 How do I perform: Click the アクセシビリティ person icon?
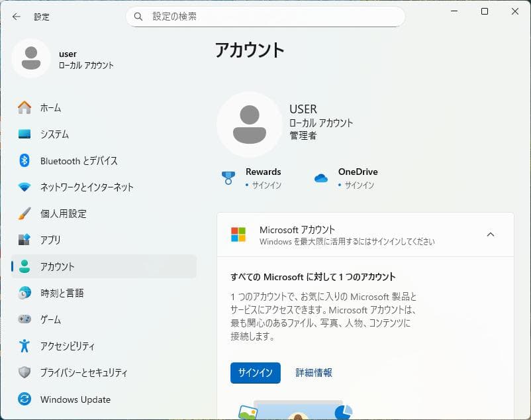click(24, 346)
